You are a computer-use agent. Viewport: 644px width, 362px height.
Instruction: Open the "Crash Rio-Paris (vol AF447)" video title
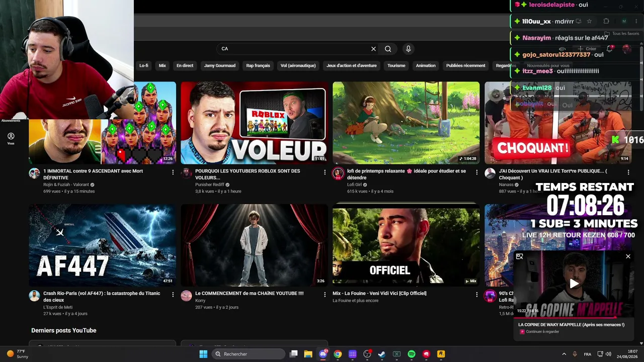(x=102, y=297)
